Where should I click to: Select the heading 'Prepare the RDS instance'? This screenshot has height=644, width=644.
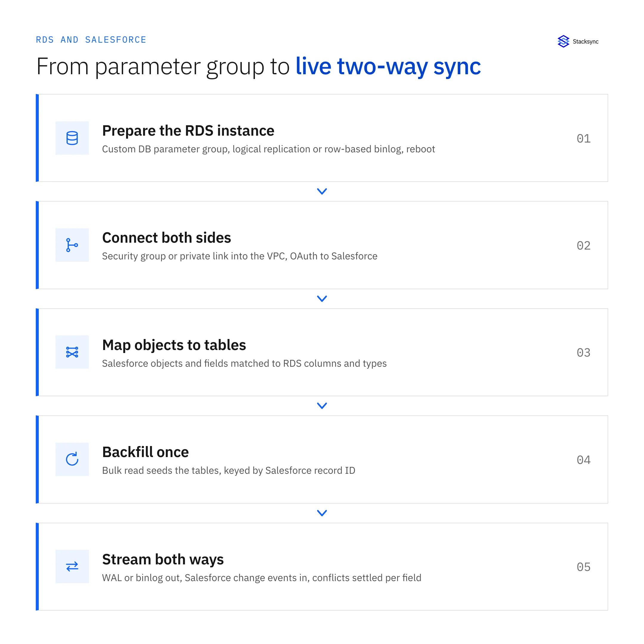[188, 131]
